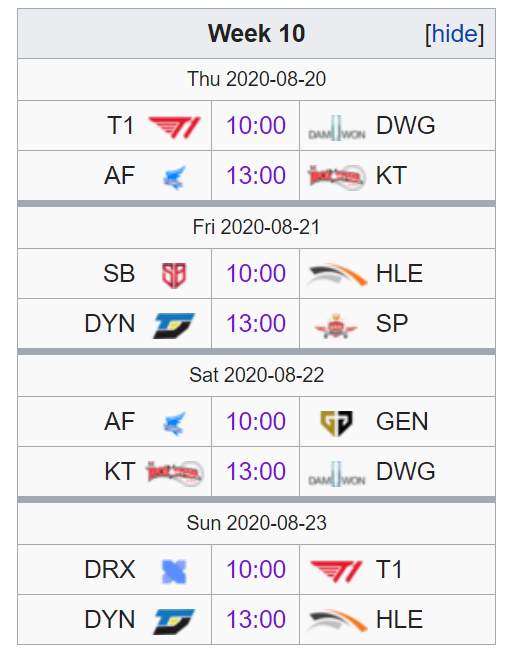Click the KT Rolster logo on Thursday's row
Viewport: 524px width, 668px height.
(x=337, y=176)
